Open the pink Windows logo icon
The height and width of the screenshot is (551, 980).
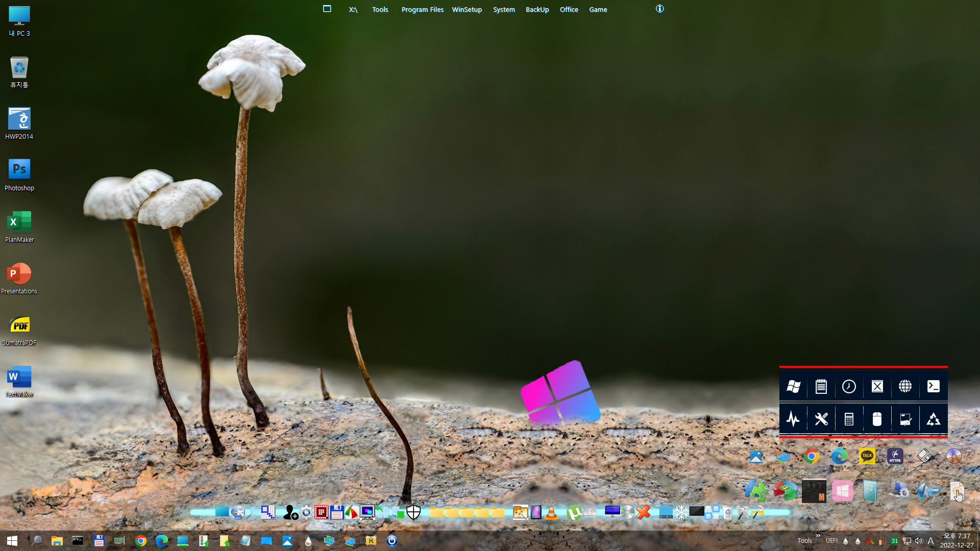point(843,491)
